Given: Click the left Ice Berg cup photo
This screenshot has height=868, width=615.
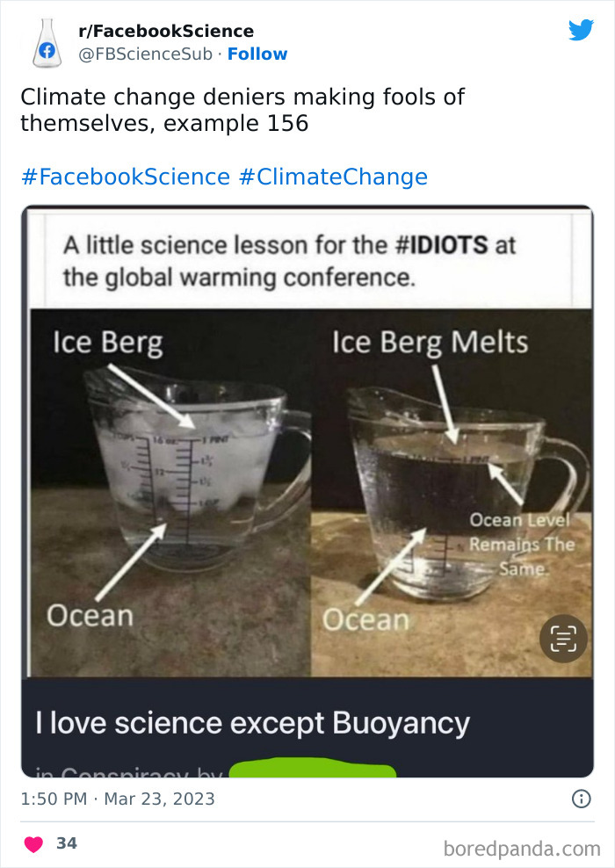Looking at the screenshot, I should tap(171, 492).
